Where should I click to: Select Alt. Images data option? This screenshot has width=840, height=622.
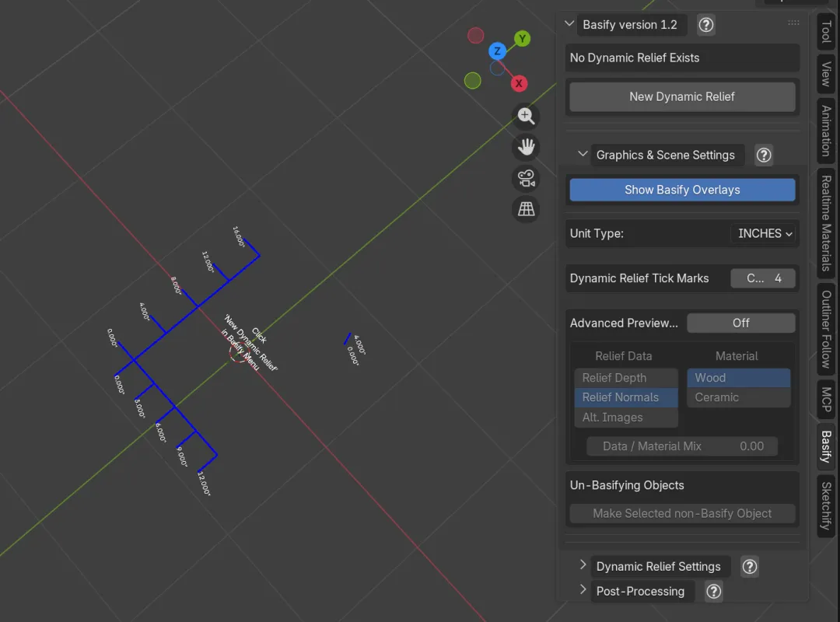[x=626, y=418]
